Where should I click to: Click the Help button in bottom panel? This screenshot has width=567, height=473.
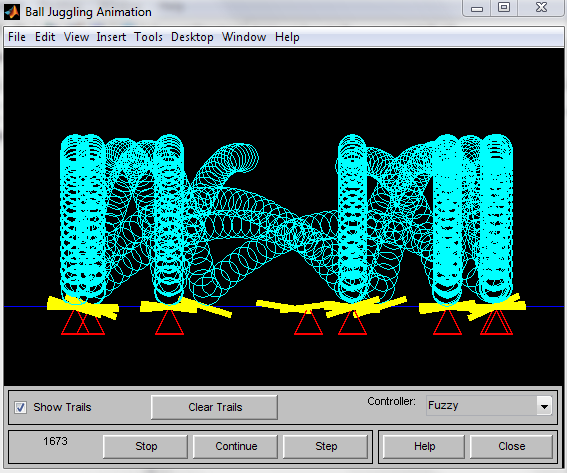click(424, 446)
